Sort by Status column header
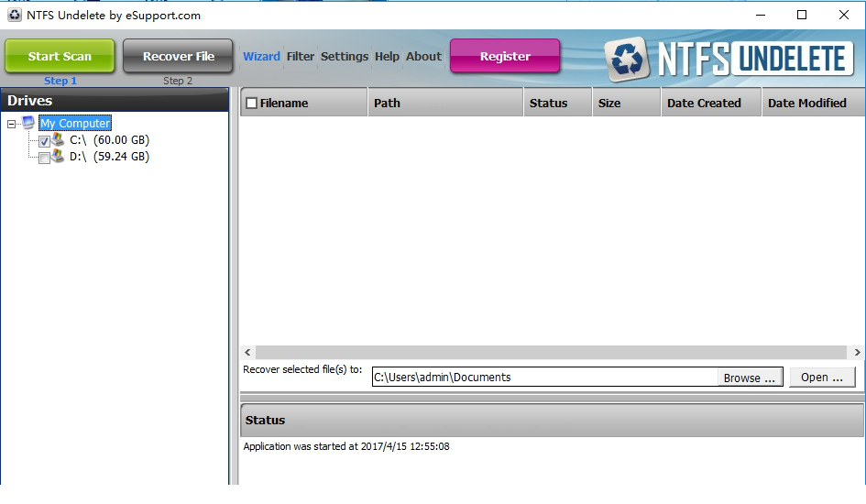The width and height of the screenshot is (866, 504). (558, 103)
